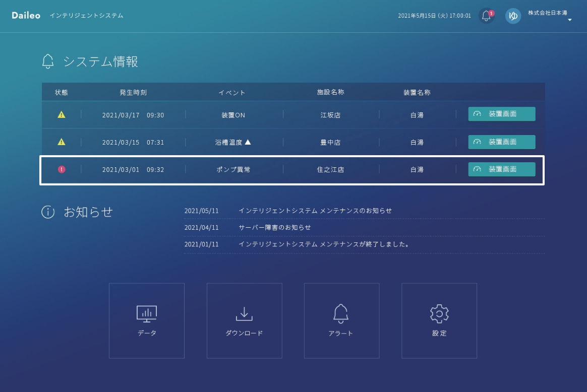Screen dimensions: 587x392
Task: Open the アラート bell tile
Action: pyautogui.click(x=341, y=320)
